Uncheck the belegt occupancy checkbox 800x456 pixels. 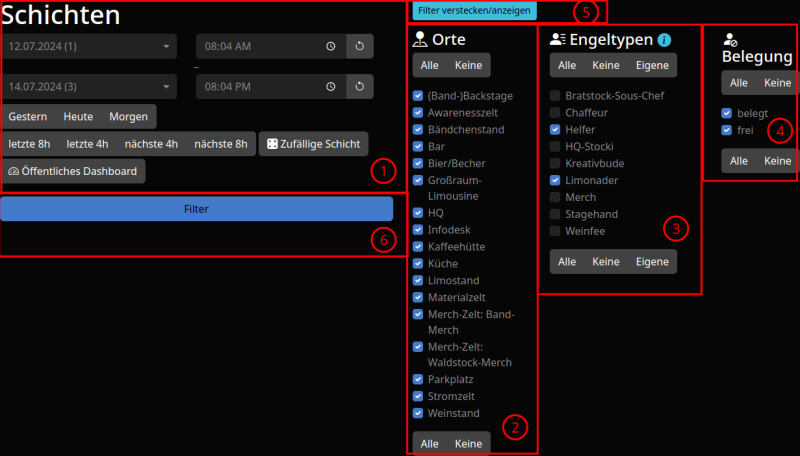pyautogui.click(x=727, y=113)
